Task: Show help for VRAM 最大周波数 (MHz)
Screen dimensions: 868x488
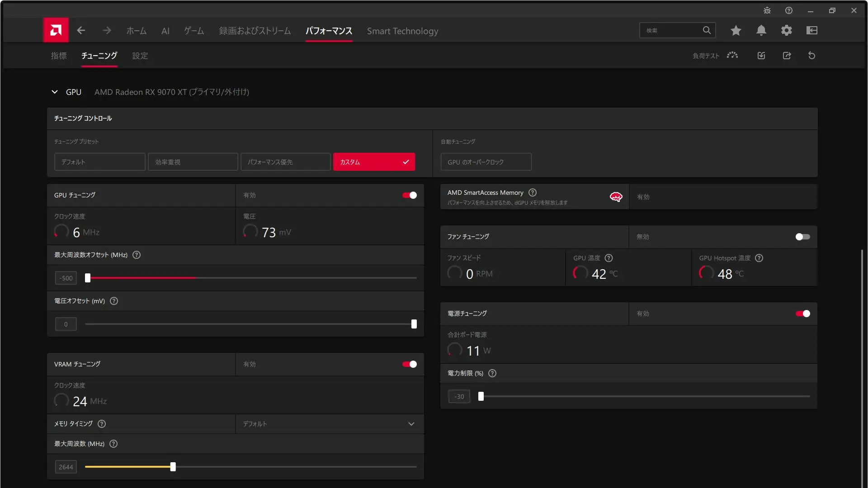Action: pyautogui.click(x=113, y=444)
